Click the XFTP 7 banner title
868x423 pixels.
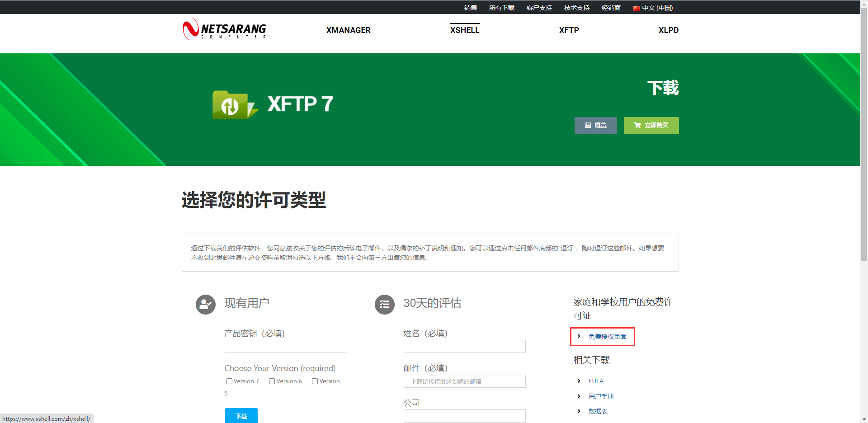(301, 104)
